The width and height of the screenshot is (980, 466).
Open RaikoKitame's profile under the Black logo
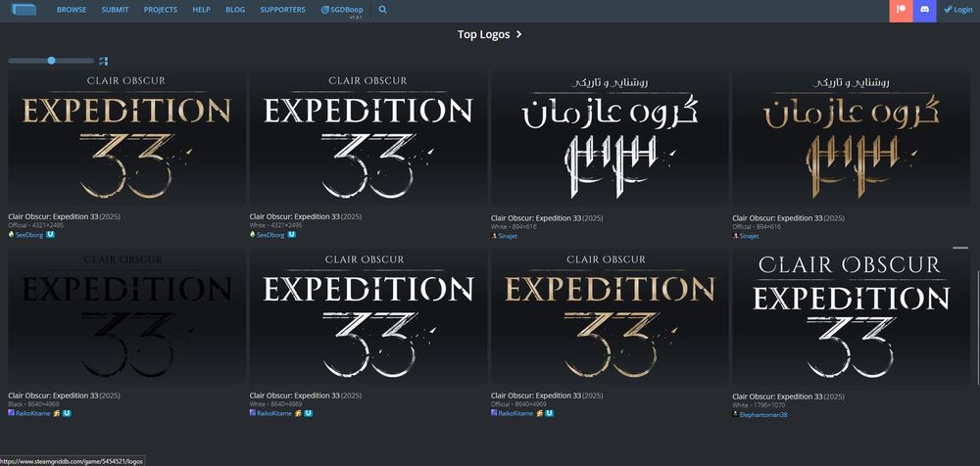(33, 413)
